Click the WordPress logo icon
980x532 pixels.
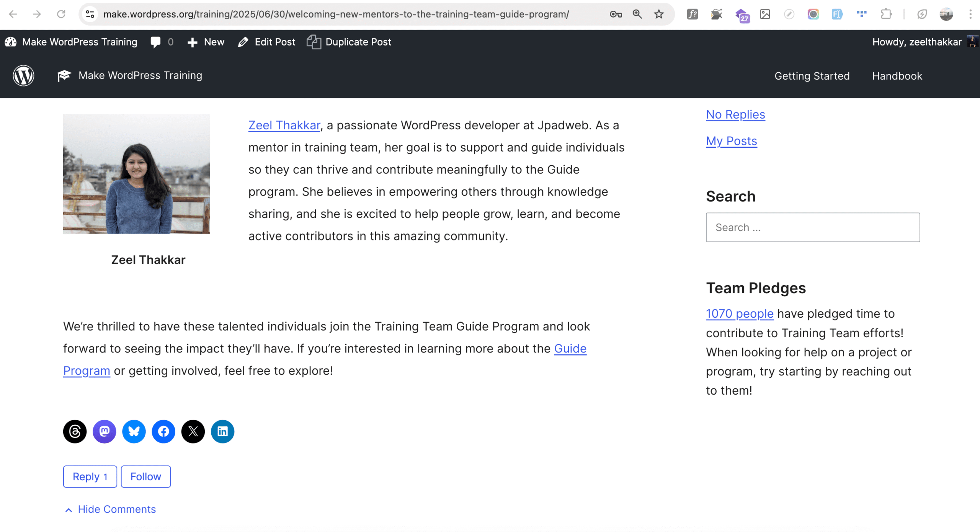point(23,75)
